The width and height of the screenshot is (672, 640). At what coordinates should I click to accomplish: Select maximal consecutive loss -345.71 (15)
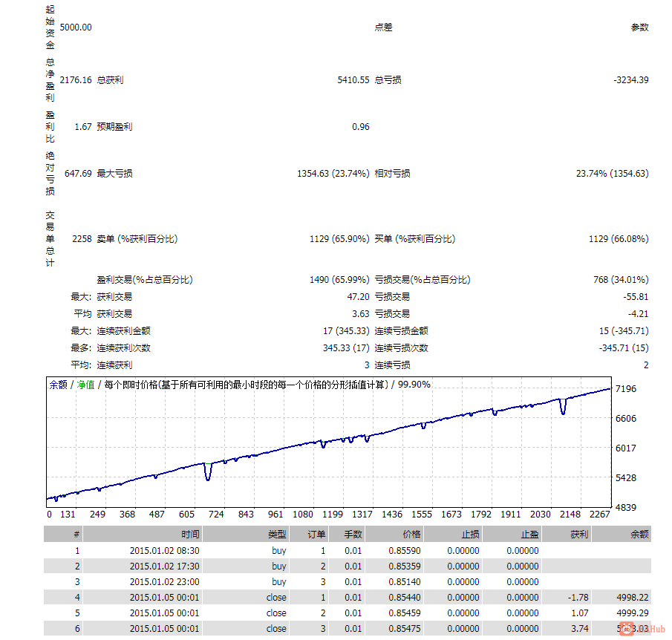pos(624,348)
